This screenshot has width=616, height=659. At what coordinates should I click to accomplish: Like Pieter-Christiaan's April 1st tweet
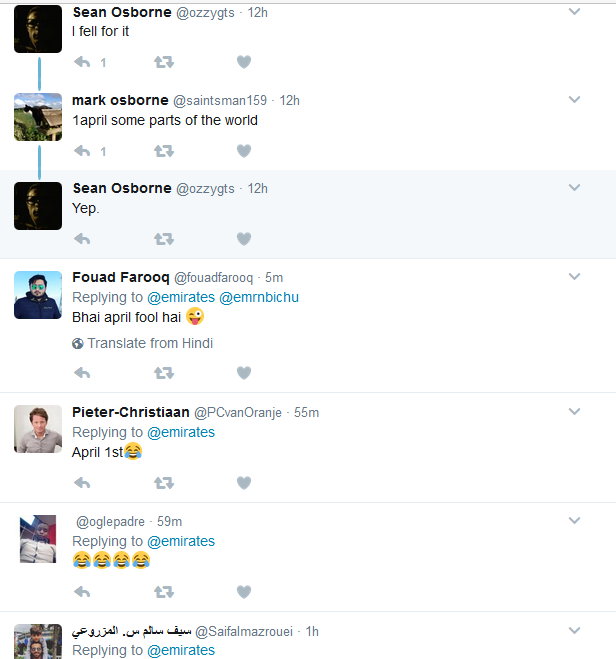point(243,483)
